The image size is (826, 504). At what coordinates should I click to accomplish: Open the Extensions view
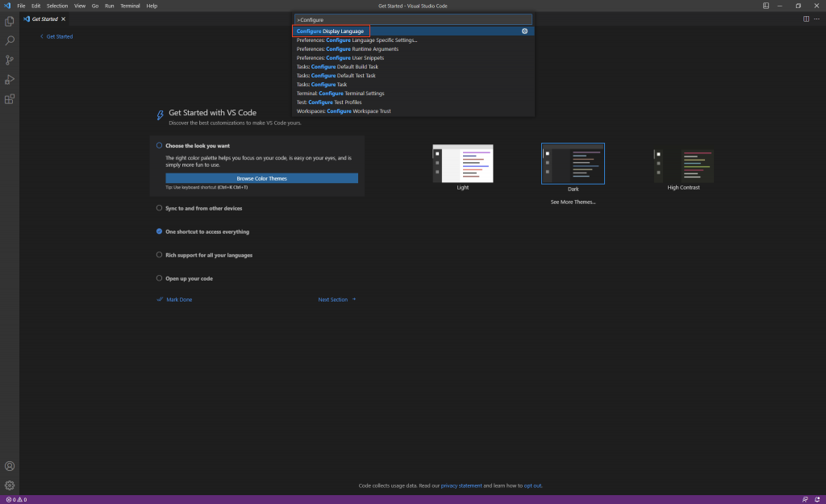point(10,99)
